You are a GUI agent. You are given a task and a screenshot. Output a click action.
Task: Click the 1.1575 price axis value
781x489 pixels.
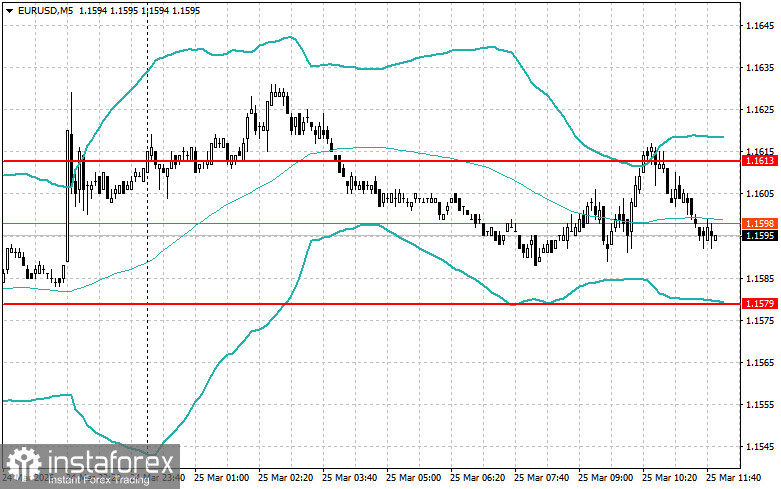[760, 320]
